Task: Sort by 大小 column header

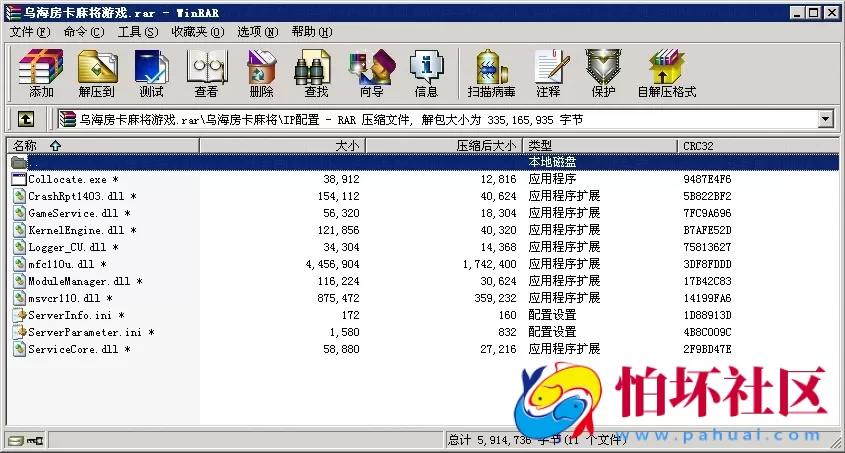Action: tap(282, 145)
